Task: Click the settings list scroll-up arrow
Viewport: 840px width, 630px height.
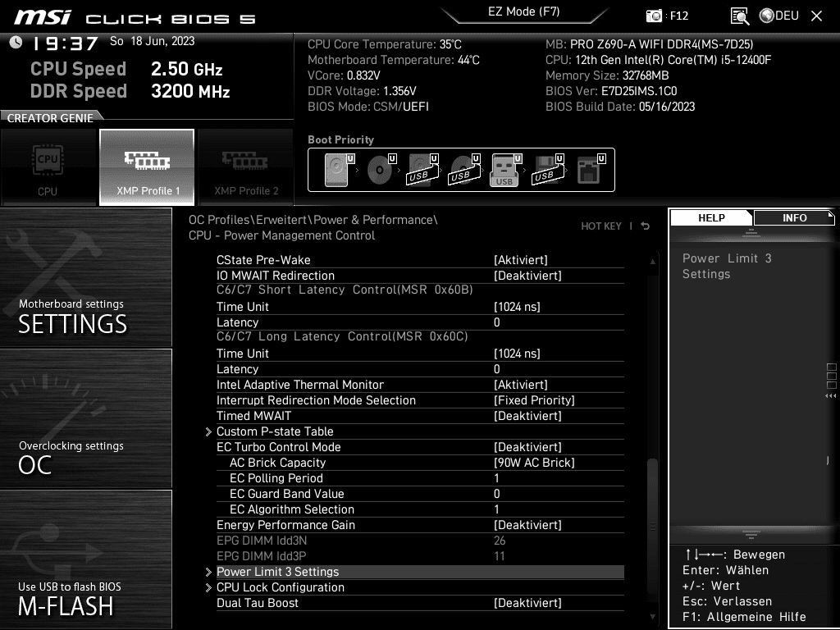Action: pyautogui.click(x=652, y=262)
